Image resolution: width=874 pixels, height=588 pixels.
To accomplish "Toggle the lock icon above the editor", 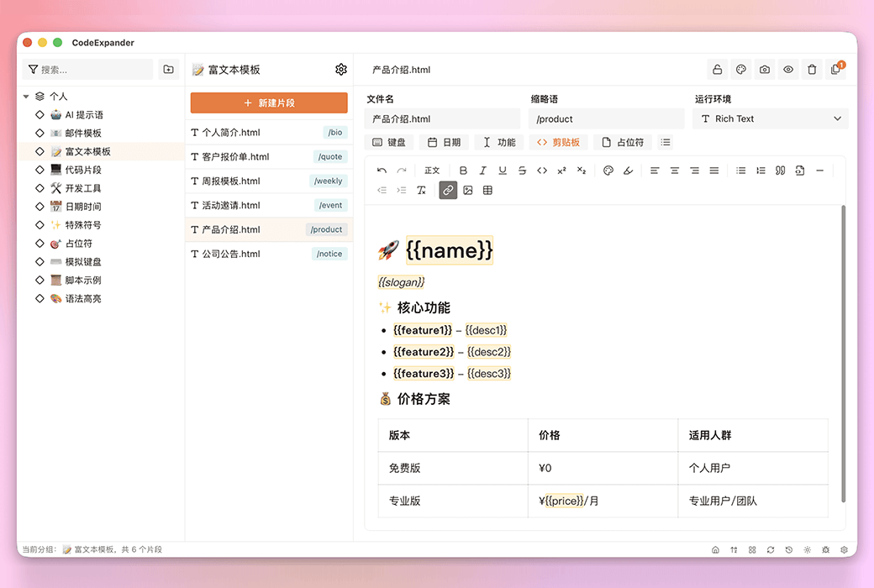I will click(717, 69).
